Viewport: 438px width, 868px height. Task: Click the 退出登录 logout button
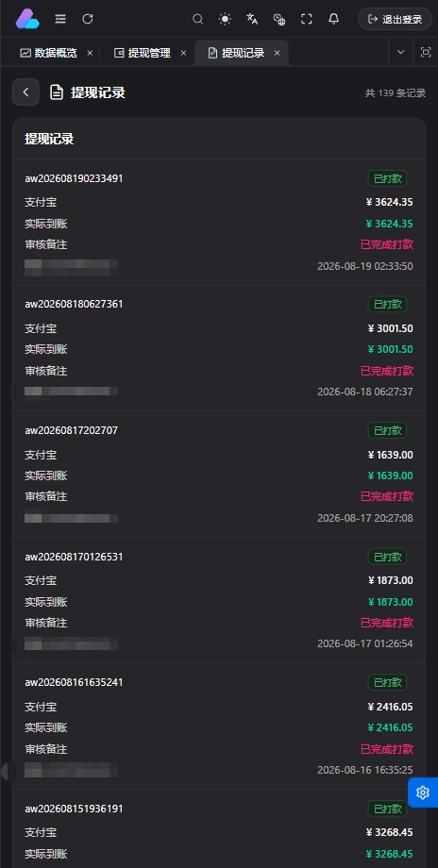[395, 20]
